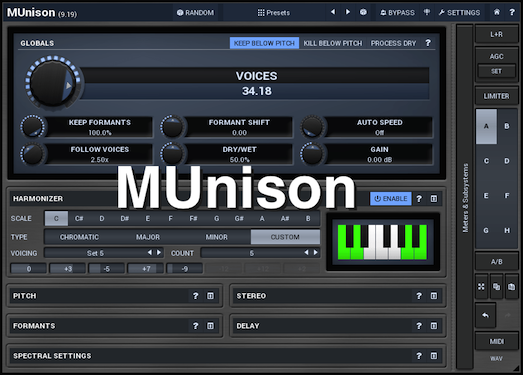Screen dimensions: 523x375
Task: Click Harmonizer panel detach icon
Action: coord(434,199)
